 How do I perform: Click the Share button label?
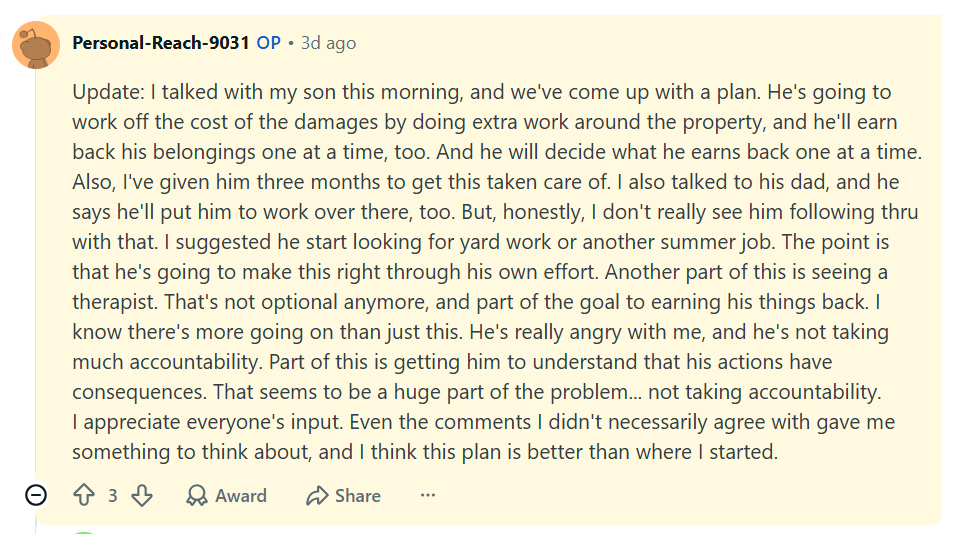[357, 496]
